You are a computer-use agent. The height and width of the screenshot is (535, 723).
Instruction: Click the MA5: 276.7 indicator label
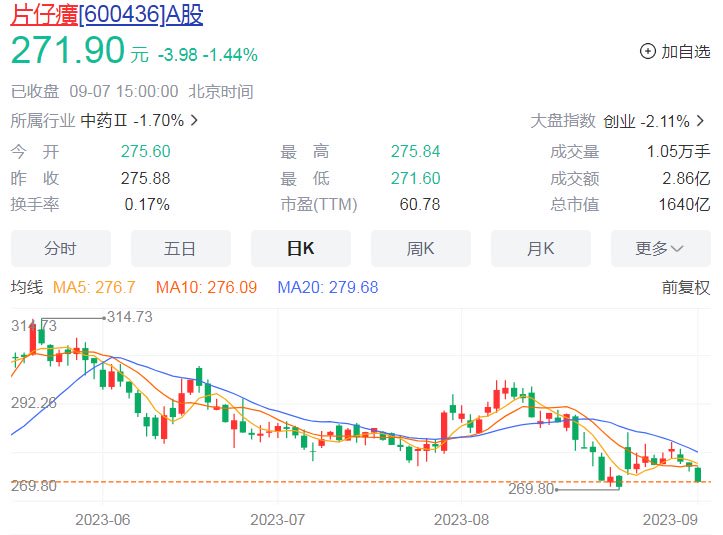[x=94, y=287]
